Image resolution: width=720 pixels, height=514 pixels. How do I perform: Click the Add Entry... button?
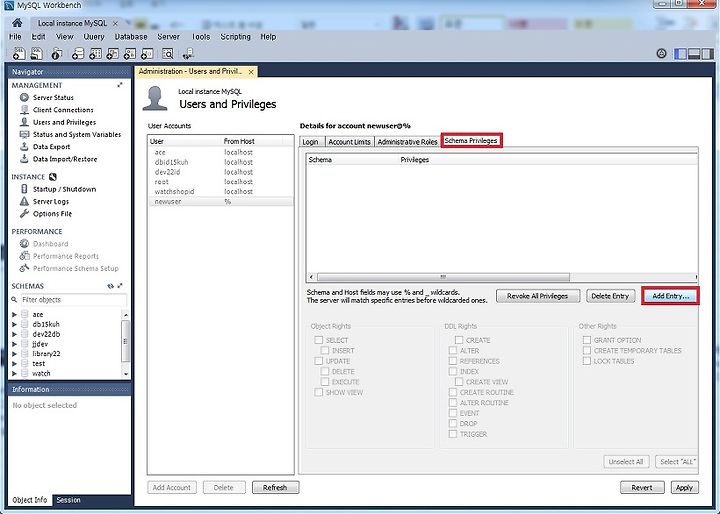[670, 296]
